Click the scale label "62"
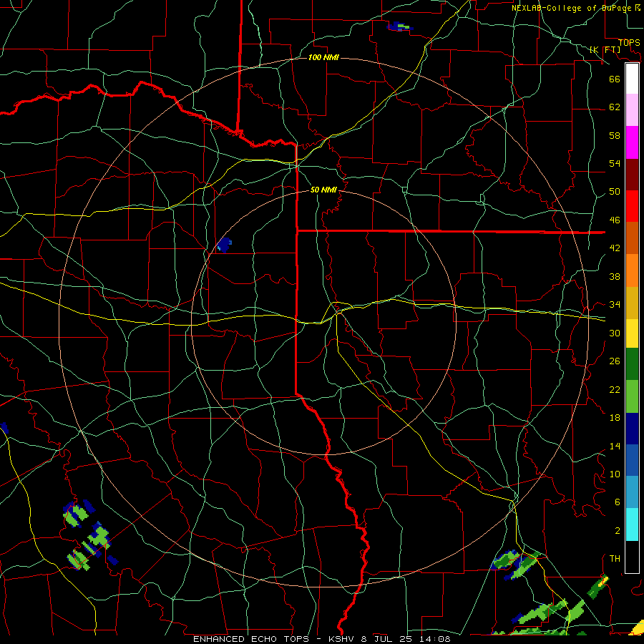 [x=615, y=107]
